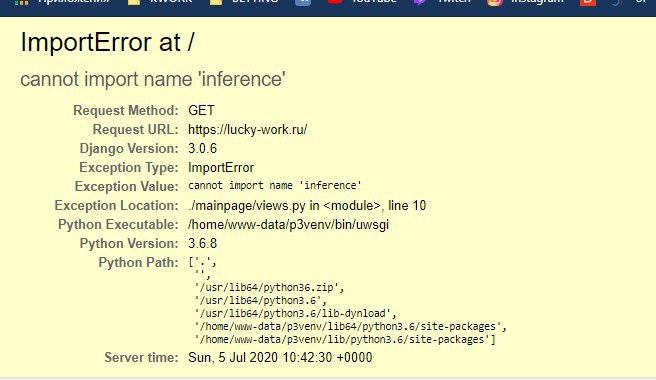Click the '/home/www-data/p3venv/lib64/python3.6/site-packages' entry
The height and width of the screenshot is (380, 656).
(x=351, y=326)
